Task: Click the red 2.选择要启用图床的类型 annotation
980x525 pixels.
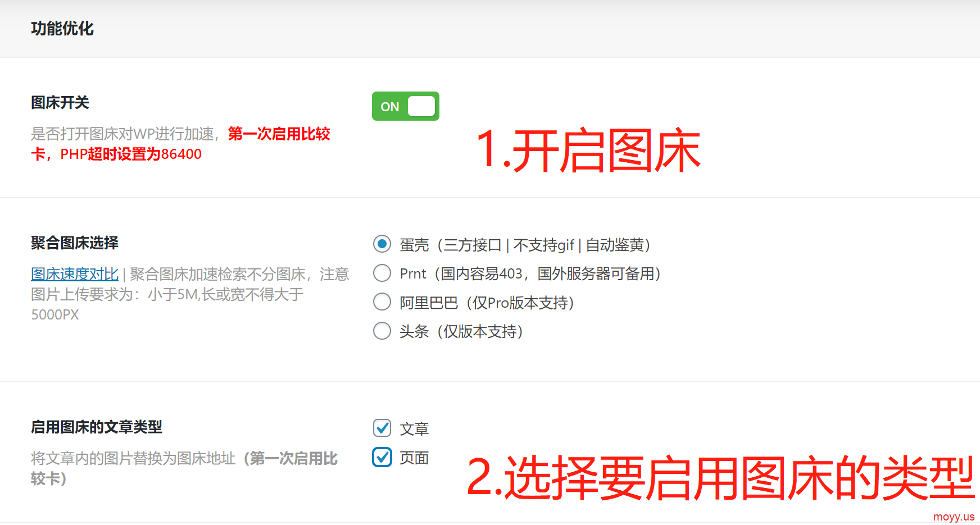Action: point(720,478)
